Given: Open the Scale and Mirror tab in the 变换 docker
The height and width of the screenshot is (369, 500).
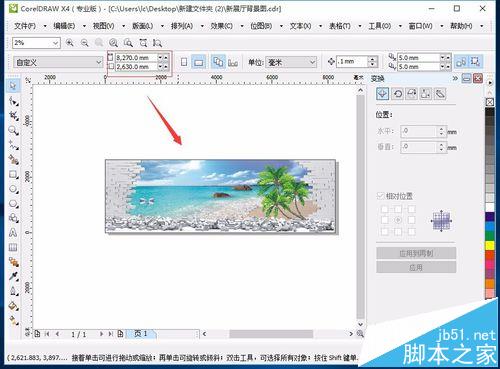Looking at the screenshot, I should [x=412, y=94].
